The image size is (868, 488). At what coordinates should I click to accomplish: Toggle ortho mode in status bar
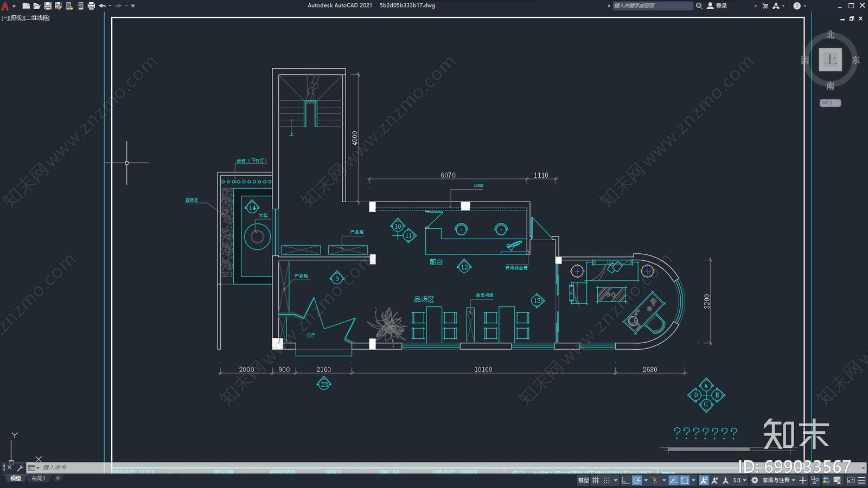pyautogui.click(x=626, y=480)
